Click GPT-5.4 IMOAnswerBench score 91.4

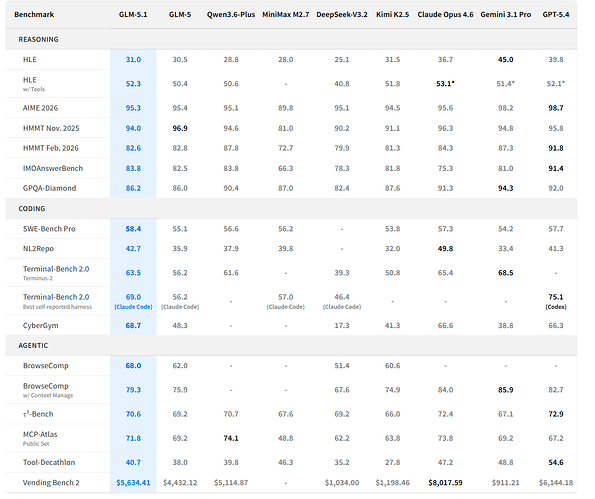(556, 168)
